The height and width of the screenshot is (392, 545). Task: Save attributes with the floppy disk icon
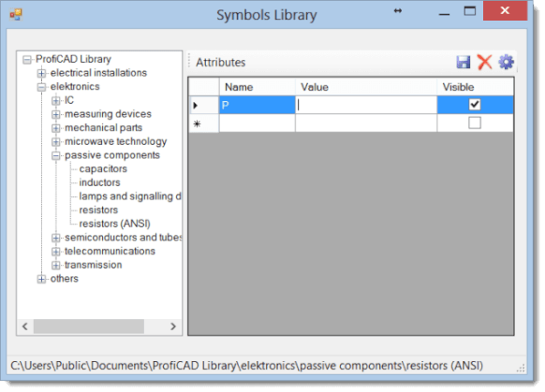(x=463, y=63)
